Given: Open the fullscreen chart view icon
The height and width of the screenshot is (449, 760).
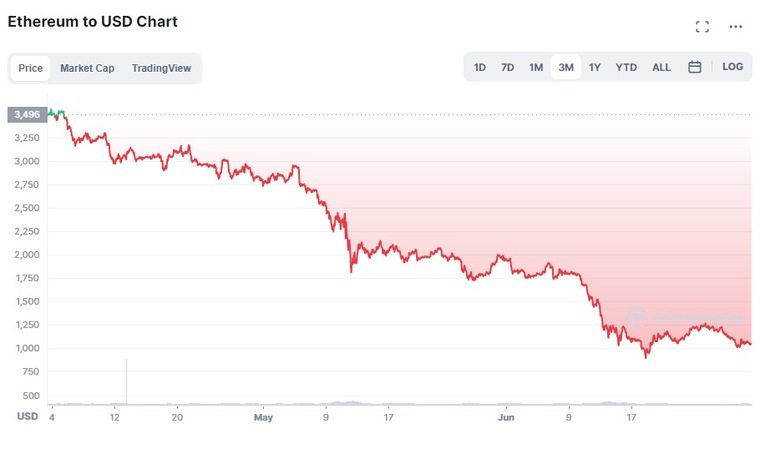Looking at the screenshot, I should pos(702,27).
